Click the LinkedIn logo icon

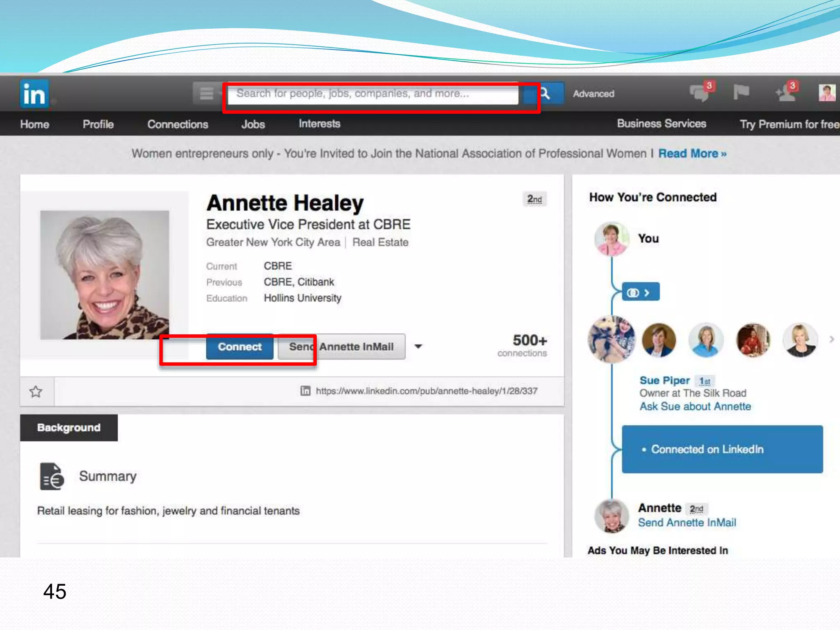coord(34,94)
